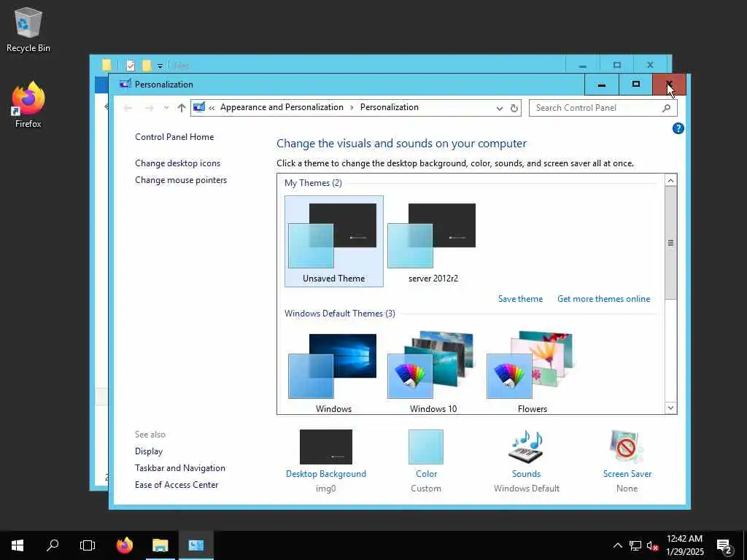747x560 pixels.
Task: Select the server 2012r2 theme
Action: [433, 241]
